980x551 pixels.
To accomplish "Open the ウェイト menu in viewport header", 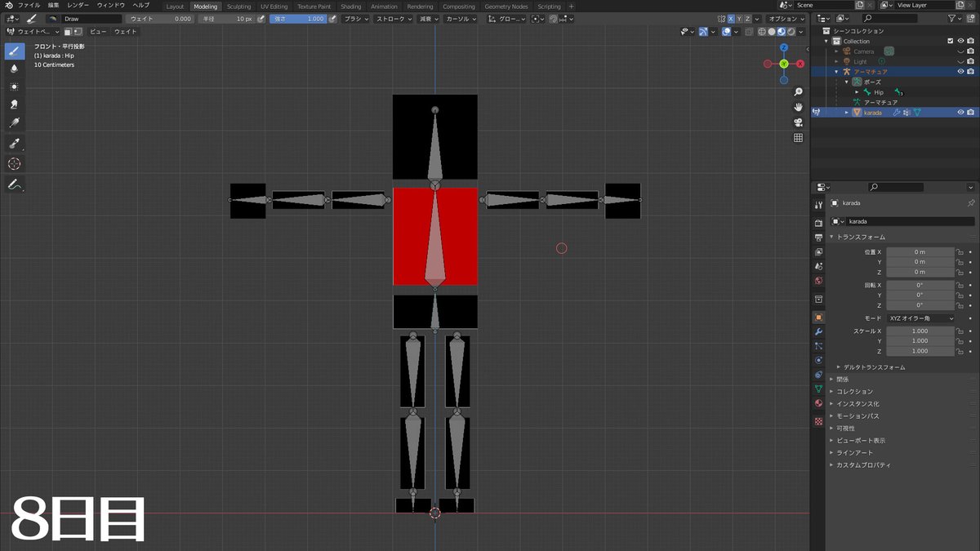I will point(125,32).
